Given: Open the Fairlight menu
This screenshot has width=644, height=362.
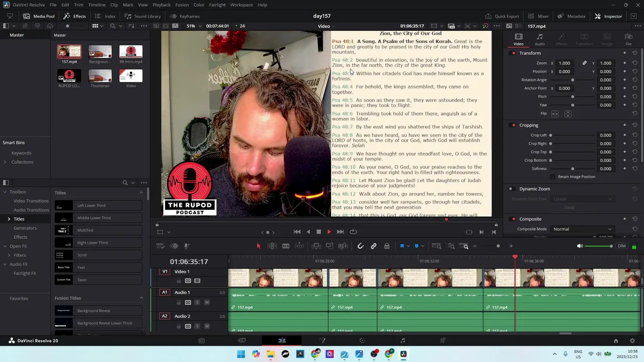Looking at the screenshot, I should tap(217, 5).
